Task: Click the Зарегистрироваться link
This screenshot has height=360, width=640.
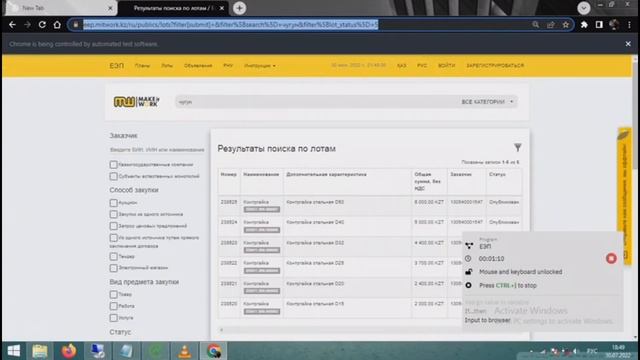Action: [495, 66]
